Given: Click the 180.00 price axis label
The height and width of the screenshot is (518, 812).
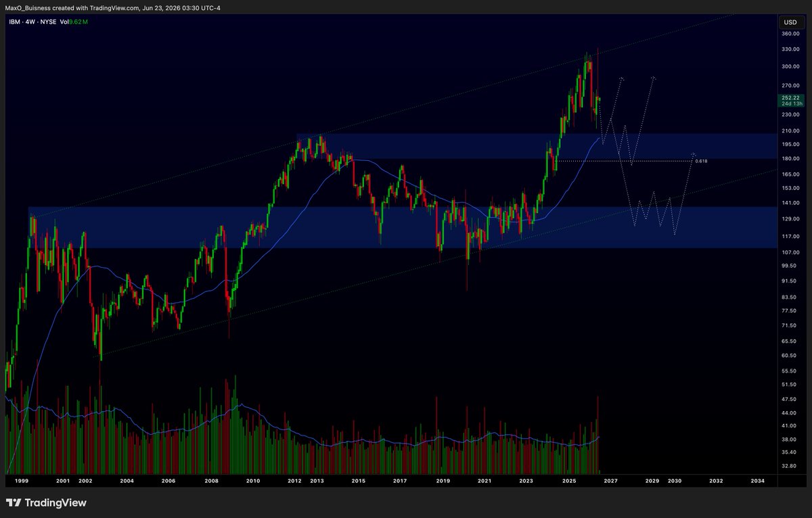Looking at the screenshot, I should pos(790,159).
